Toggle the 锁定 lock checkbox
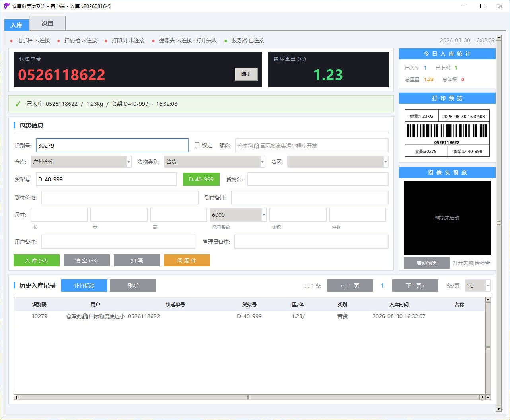The width and height of the screenshot is (510, 420). click(197, 145)
